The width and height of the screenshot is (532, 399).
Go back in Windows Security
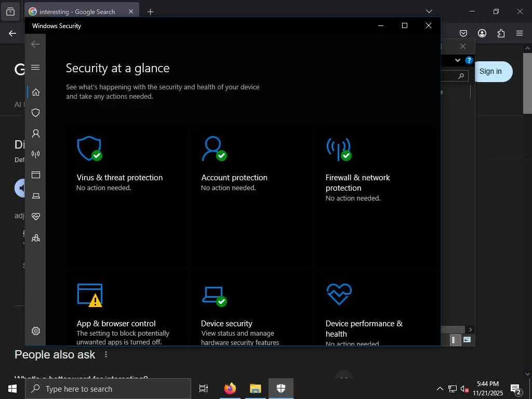[35, 44]
